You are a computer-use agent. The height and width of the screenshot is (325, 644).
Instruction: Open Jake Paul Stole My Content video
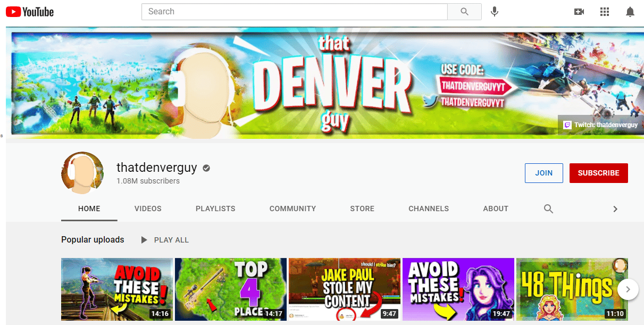(x=345, y=289)
